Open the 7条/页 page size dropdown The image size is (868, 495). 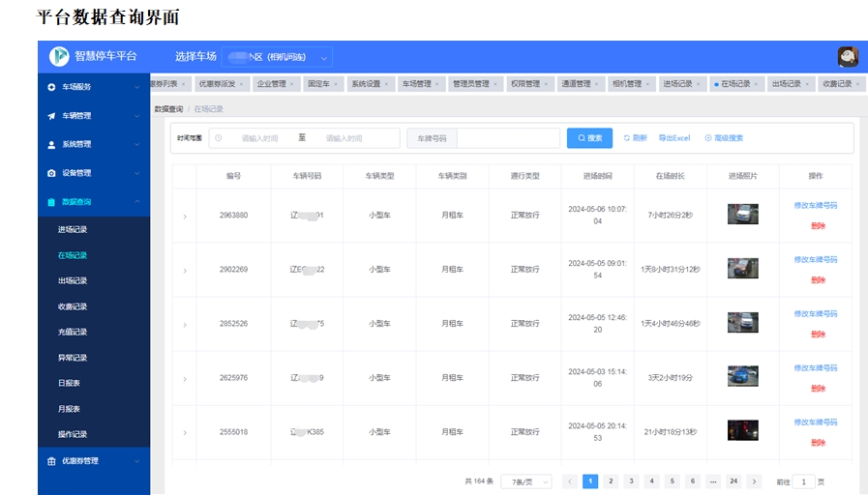[x=526, y=481]
